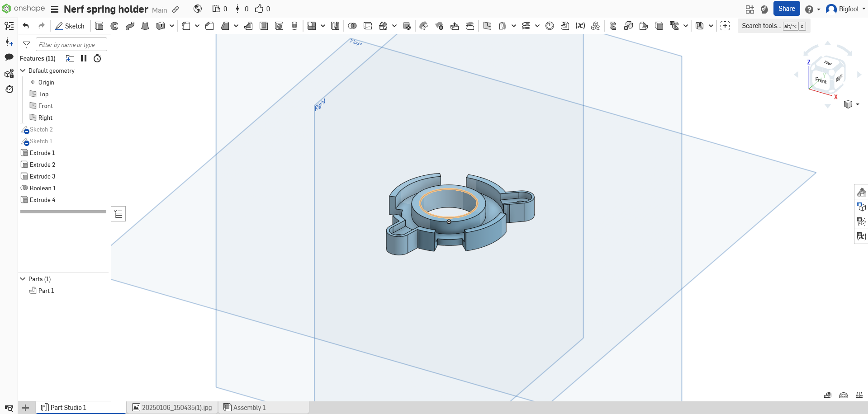Select the Boolean 1 feature in the list
This screenshot has height=414, width=868.
coord(43,188)
